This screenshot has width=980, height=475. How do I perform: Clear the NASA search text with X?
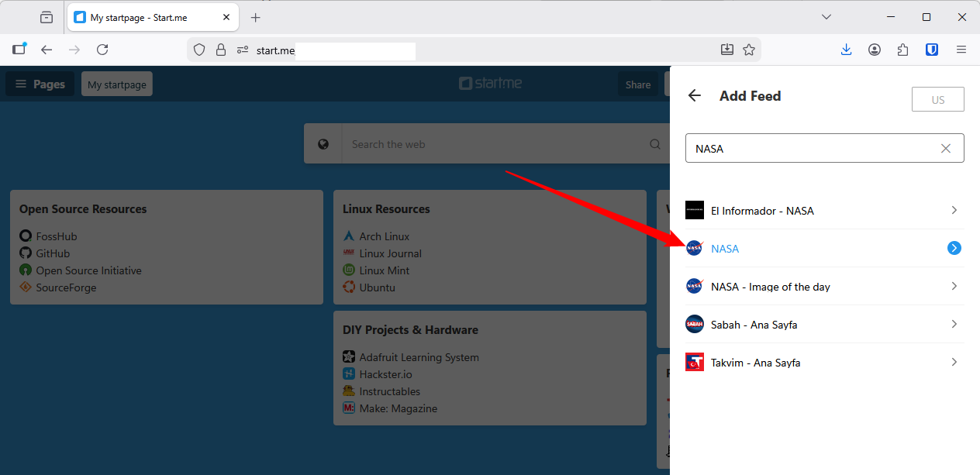coord(945,148)
